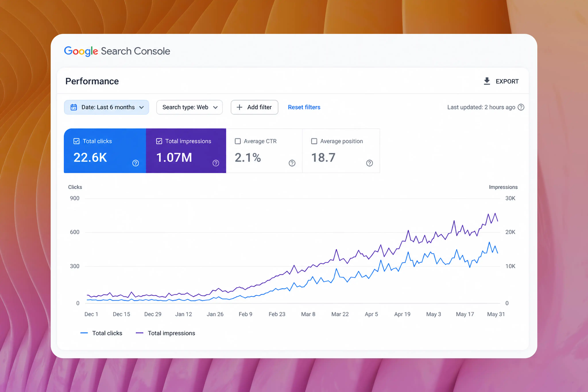Screen dimensions: 588x392
Task: Click the Mar 22 axis label
Action: [x=340, y=314]
